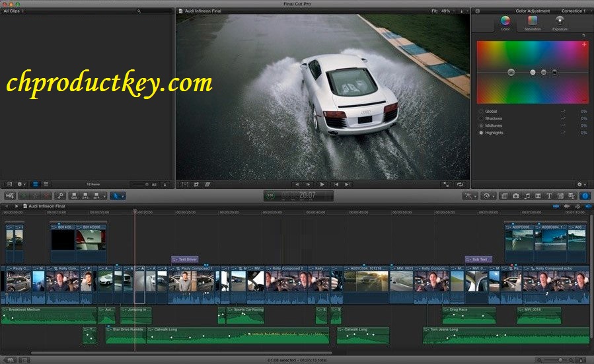Viewport: 594px width, 364px height.
Task: Select the Transform tool below viewer
Action: coord(184,184)
